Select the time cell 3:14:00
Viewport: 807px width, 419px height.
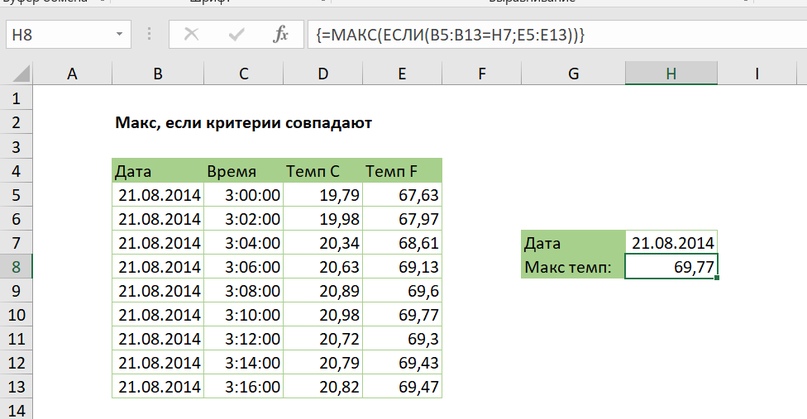[243, 363]
